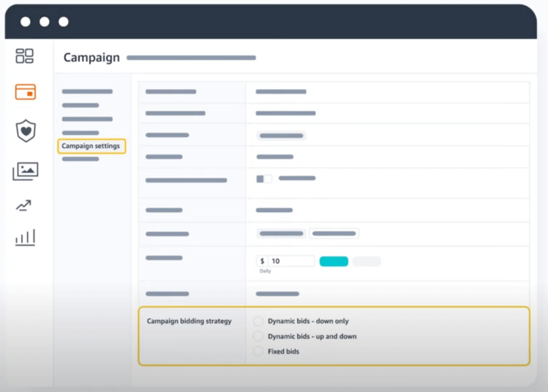The width and height of the screenshot is (548, 392).
Task: Select the nav entry below Campaign settings
Action: pos(80,159)
